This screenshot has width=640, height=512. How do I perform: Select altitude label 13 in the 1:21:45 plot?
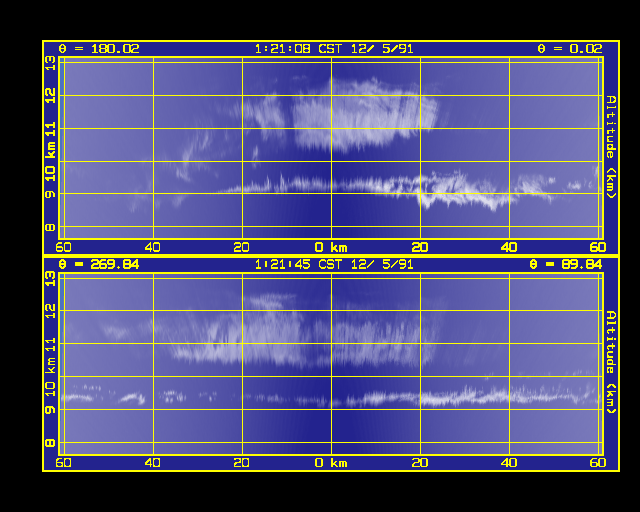coord(50,279)
